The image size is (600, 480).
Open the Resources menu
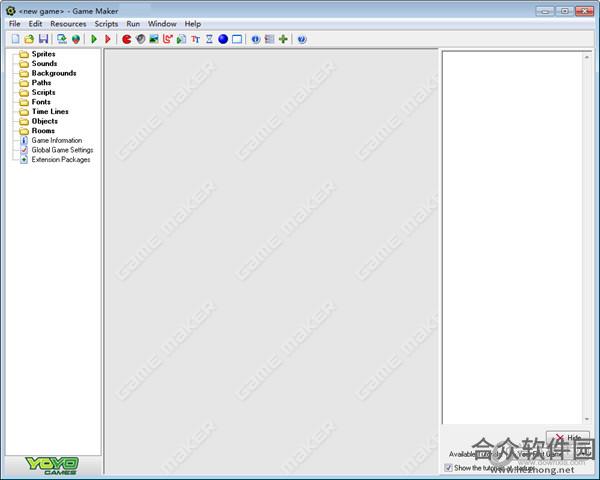[x=68, y=24]
